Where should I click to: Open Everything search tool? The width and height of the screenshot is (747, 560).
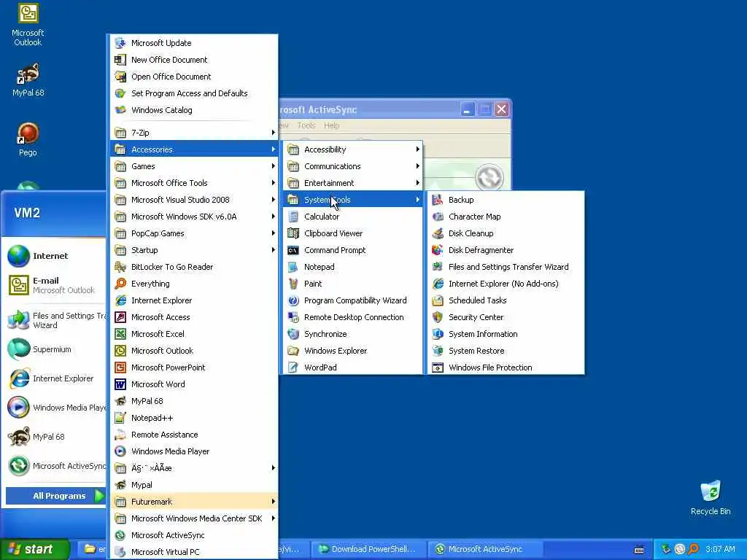tap(194, 284)
